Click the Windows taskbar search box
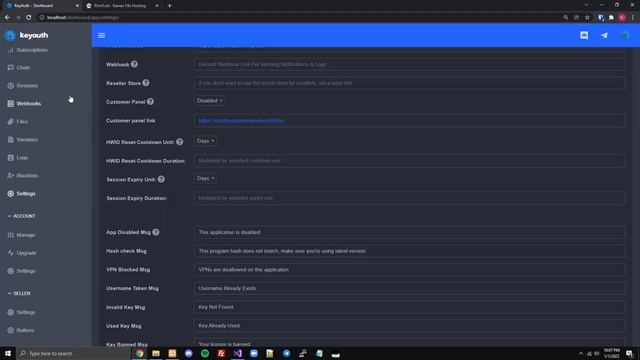This screenshot has height=360, width=640. [x=73, y=353]
